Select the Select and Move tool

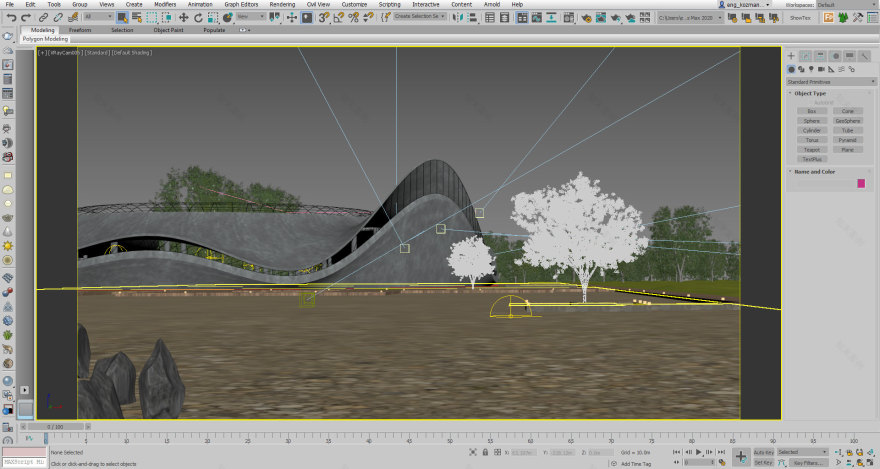(x=183, y=17)
